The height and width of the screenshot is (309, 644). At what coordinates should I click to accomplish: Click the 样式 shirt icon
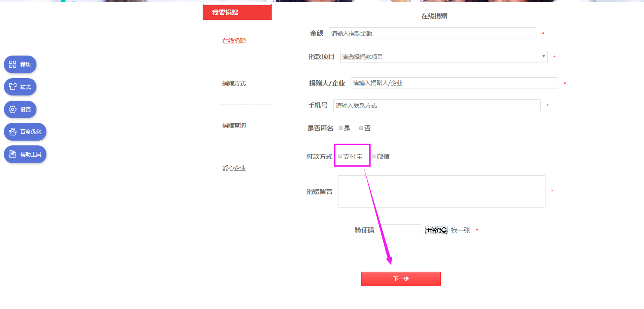click(13, 87)
